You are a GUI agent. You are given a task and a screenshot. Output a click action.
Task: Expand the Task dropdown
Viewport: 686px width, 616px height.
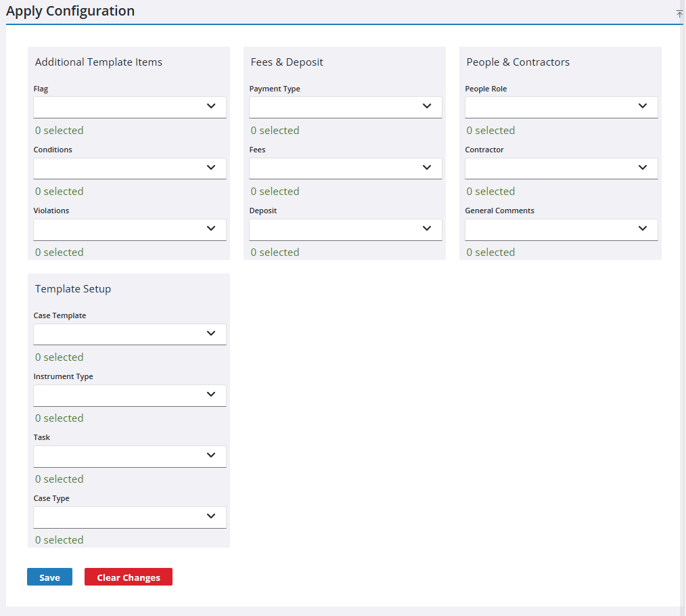click(129, 456)
